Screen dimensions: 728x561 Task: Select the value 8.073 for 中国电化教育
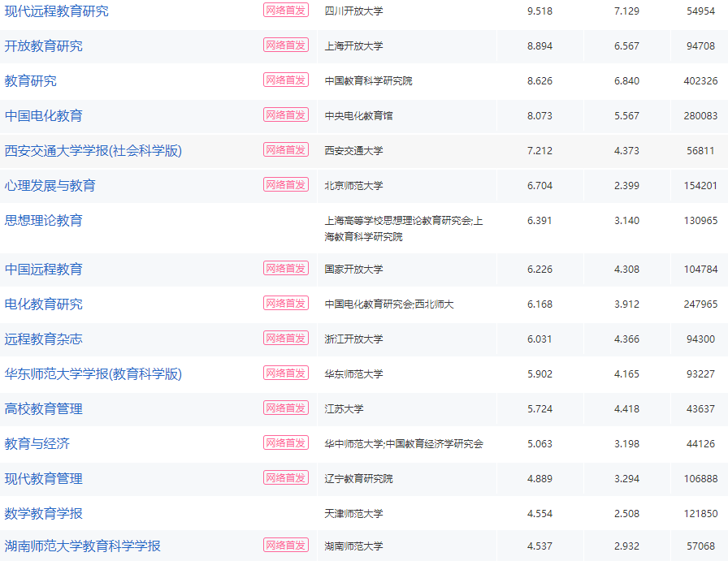540,115
